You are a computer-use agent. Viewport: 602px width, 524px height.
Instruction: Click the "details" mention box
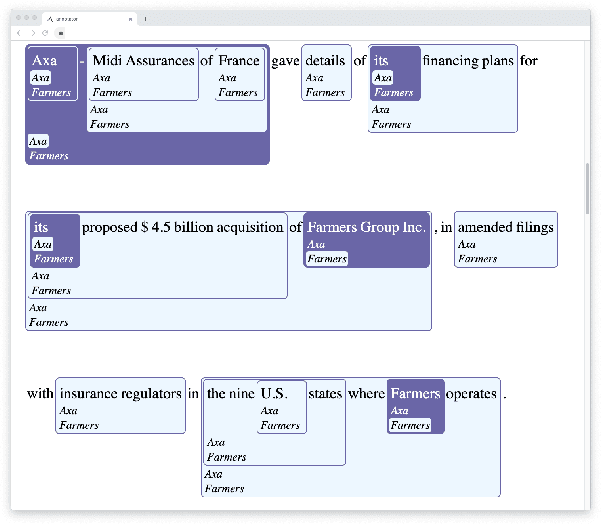tap(325, 61)
